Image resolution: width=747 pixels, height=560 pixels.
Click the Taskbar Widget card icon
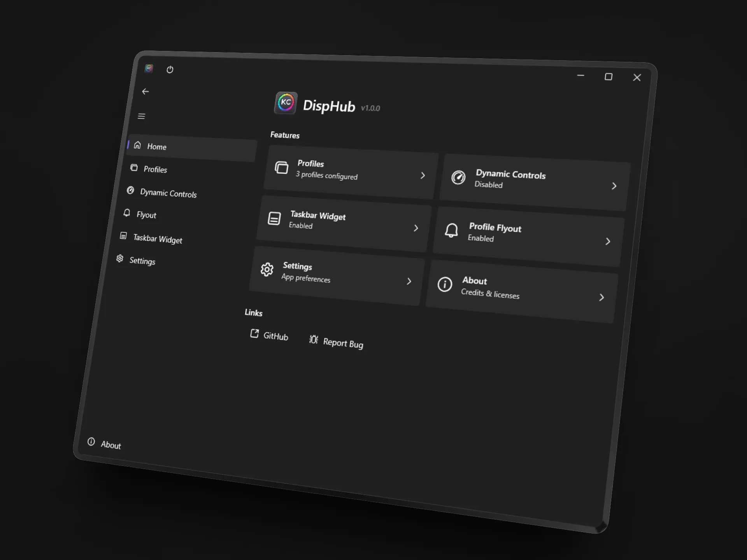pyautogui.click(x=274, y=219)
